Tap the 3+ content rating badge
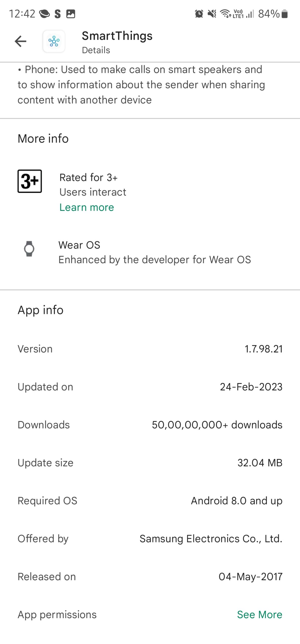The height and width of the screenshot is (644, 300). [x=30, y=181]
